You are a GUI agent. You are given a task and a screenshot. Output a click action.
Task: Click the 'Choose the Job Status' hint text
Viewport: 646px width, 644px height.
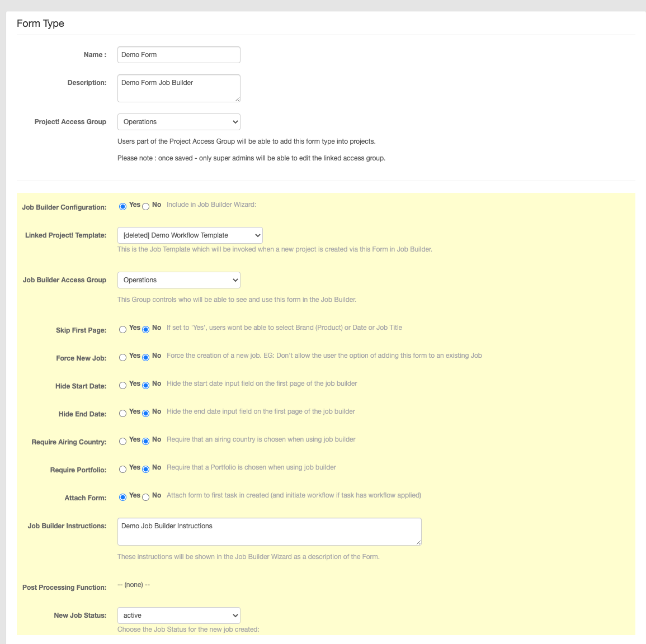pos(188,629)
